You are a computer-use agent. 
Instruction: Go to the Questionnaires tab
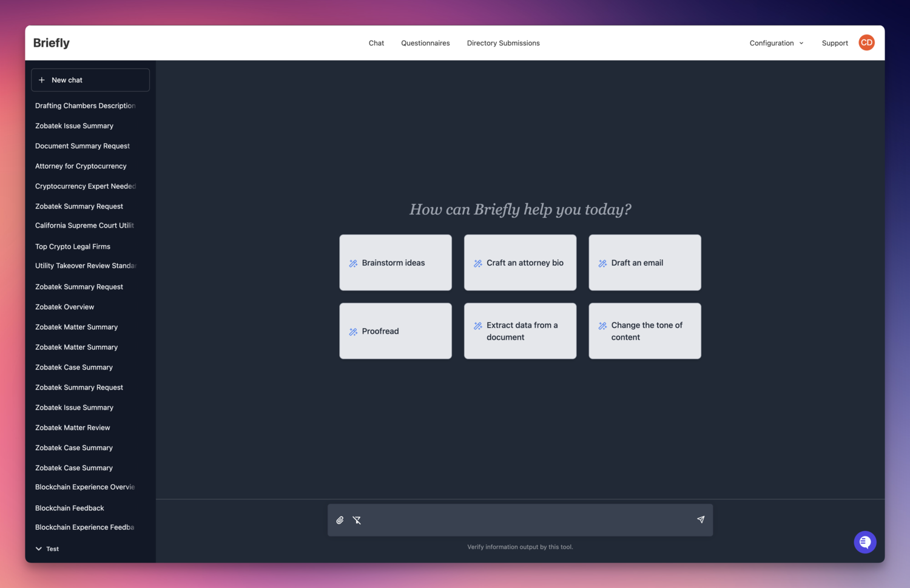(425, 43)
